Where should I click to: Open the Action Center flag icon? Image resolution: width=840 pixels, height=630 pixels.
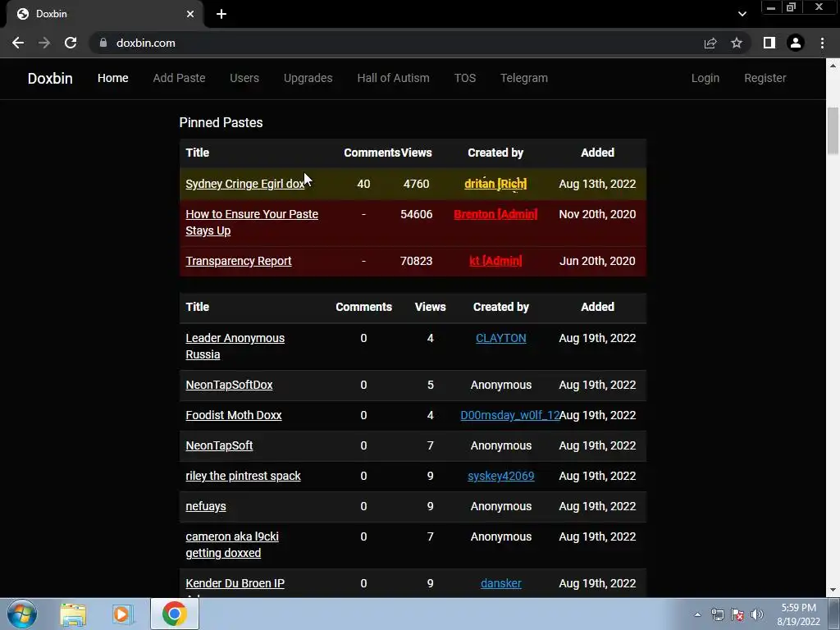[737, 614]
